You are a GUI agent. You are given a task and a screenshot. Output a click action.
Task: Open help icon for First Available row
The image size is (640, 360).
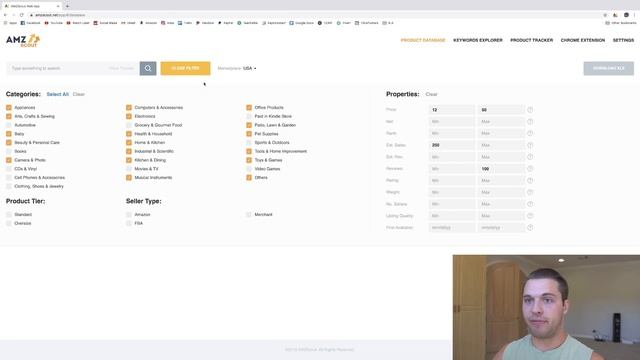point(530,228)
